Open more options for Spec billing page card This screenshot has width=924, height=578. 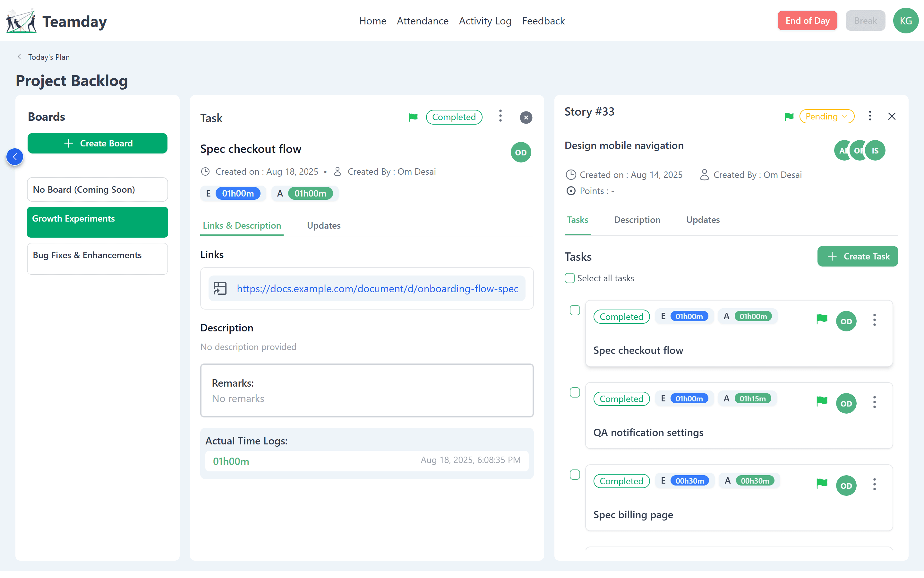click(874, 484)
